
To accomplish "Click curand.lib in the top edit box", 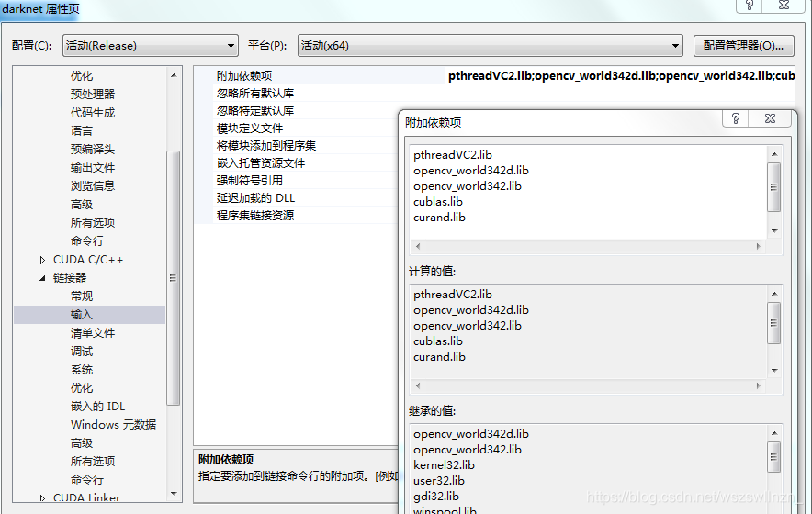I will (439, 218).
